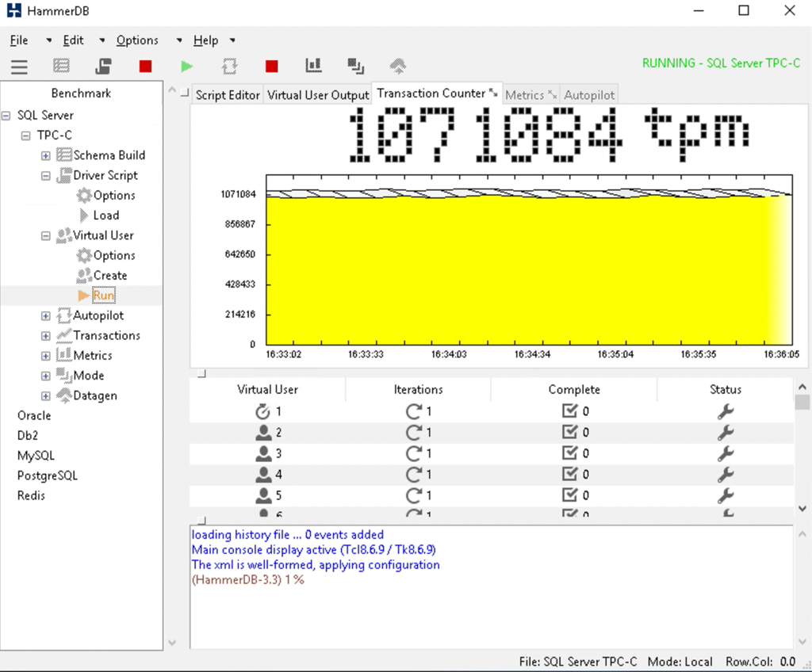Click the datagen toolbar icon
812x672 pixels.
coord(398,66)
